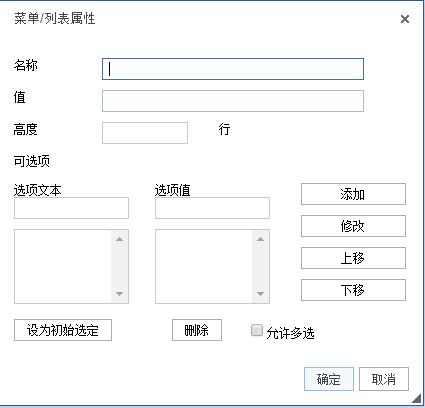Click down arrow of option text list scrollbar

[x=119, y=294]
